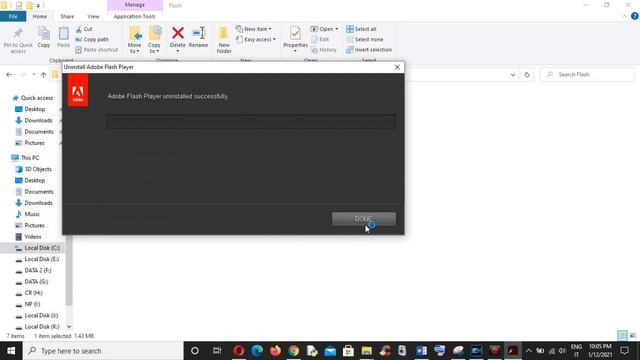Select DATA 2 (F:) drive
The height and width of the screenshot is (360, 640).
click(x=33, y=270)
